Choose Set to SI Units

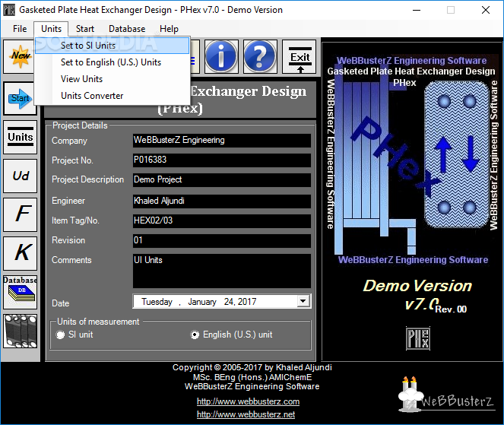(113, 46)
